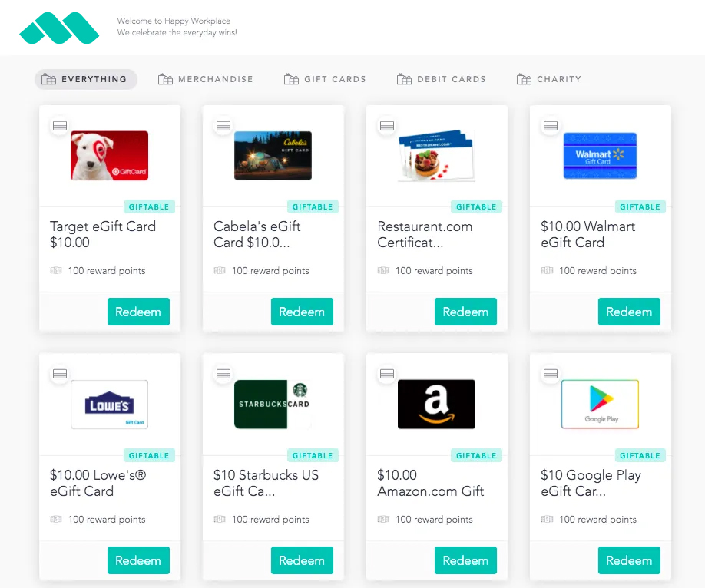
Task: Open the Google Play card image
Action: pos(601,404)
